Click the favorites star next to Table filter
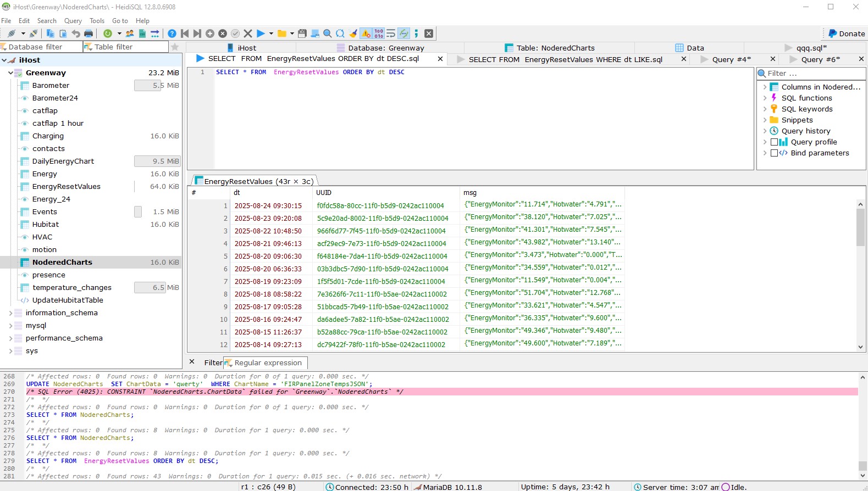Image resolution: width=868 pixels, height=491 pixels. [175, 47]
